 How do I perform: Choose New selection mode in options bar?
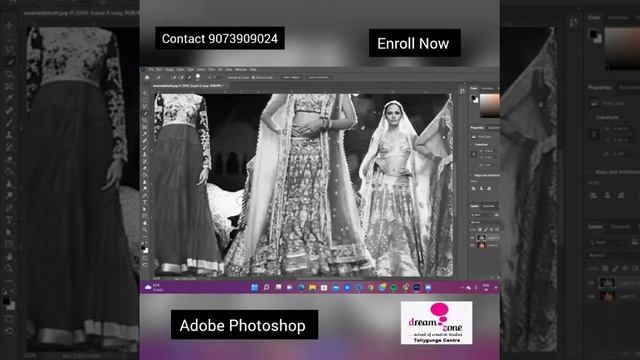coord(174,78)
